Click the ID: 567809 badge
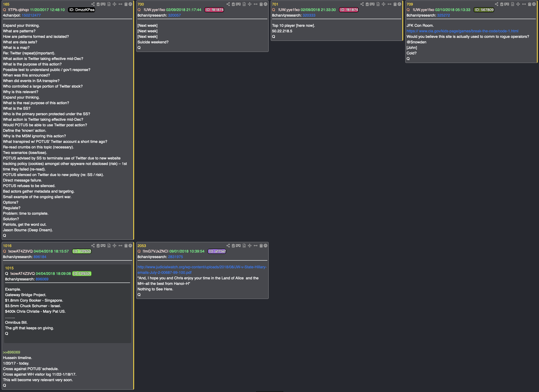539x392 pixels. pyautogui.click(x=484, y=10)
